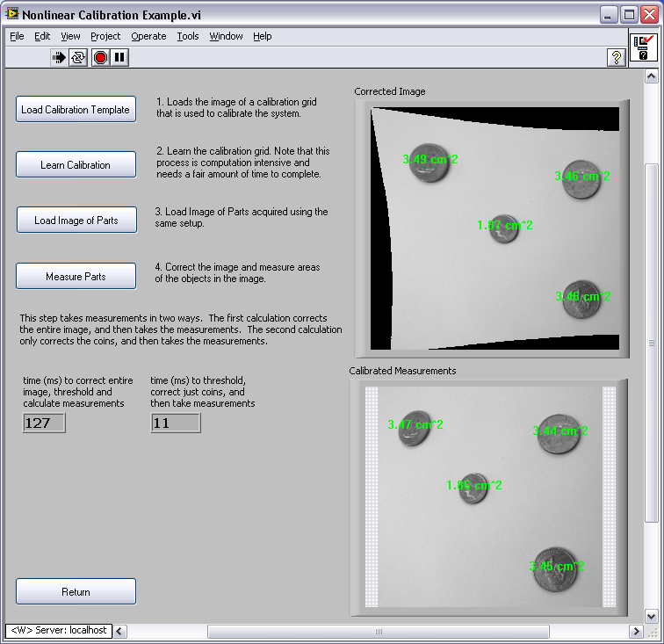Open the Operate menu
Viewport: 664px width, 644px height.
(x=148, y=36)
